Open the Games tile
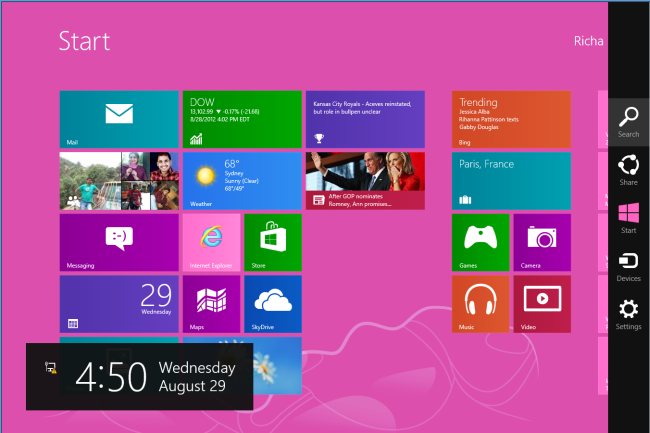 480,242
